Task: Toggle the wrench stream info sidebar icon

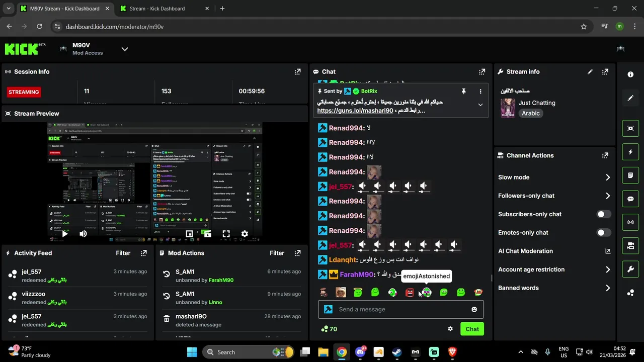Action: pyautogui.click(x=630, y=269)
